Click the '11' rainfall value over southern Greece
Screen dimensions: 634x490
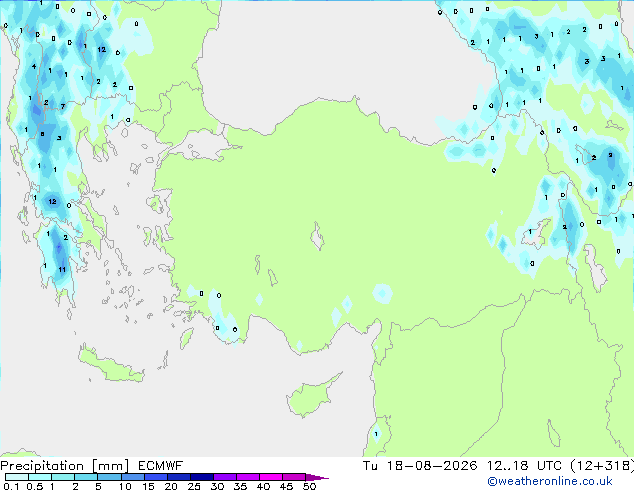click(62, 270)
